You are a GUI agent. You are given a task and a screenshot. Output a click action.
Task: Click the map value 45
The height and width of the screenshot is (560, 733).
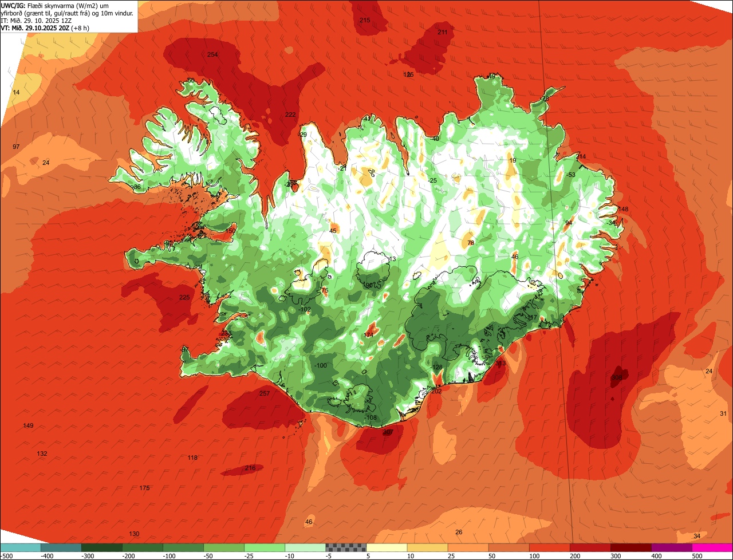tap(333, 231)
